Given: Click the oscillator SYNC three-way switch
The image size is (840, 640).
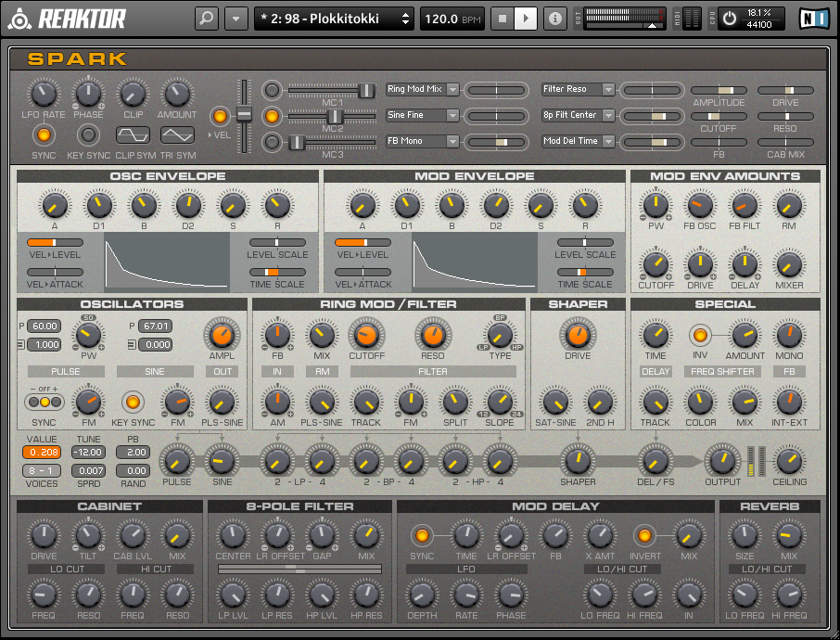Looking at the screenshot, I should pos(45,402).
